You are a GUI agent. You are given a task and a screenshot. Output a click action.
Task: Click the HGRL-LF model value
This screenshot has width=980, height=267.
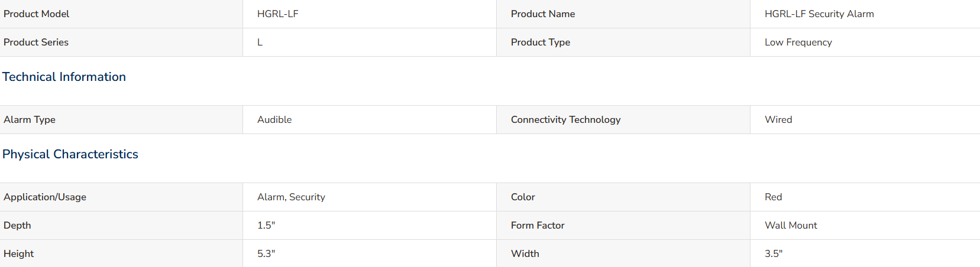click(277, 14)
